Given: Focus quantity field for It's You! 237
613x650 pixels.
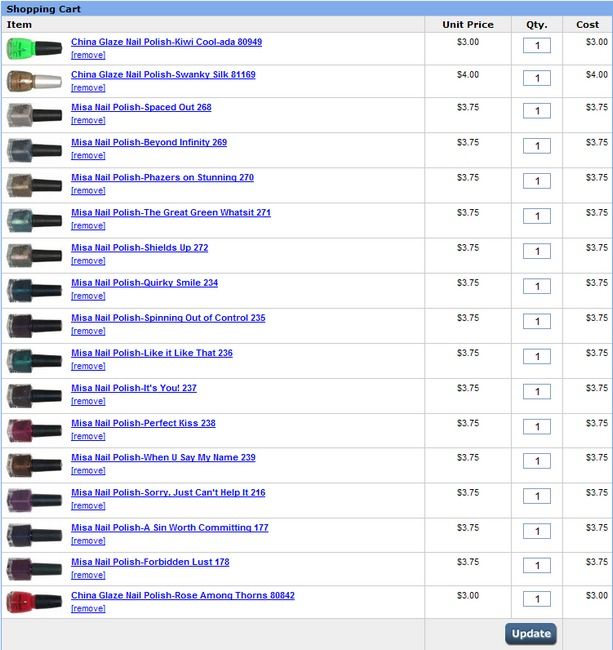Looking at the screenshot, I should (537, 392).
